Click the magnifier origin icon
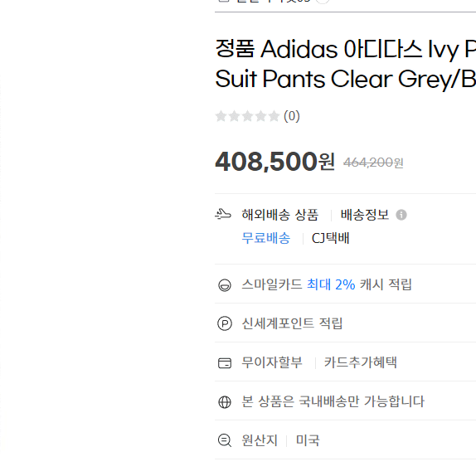The image size is (476, 476). pyautogui.click(x=225, y=440)
